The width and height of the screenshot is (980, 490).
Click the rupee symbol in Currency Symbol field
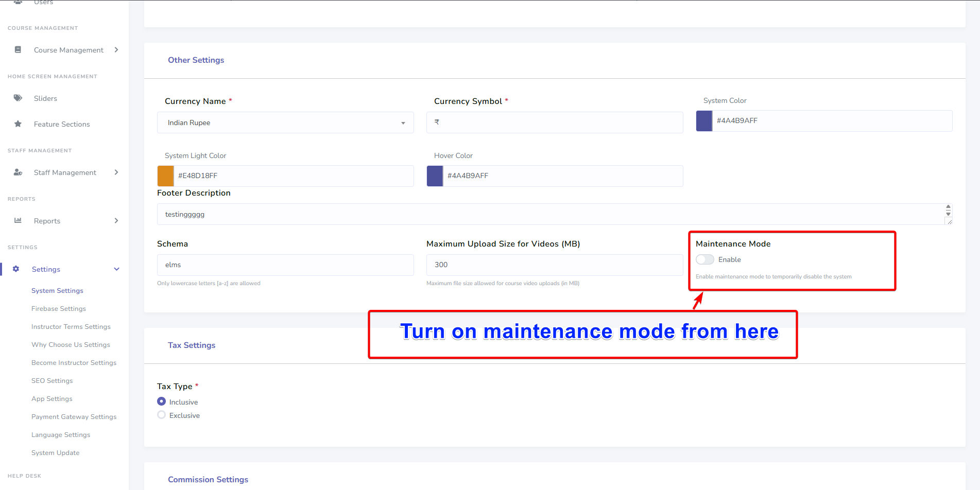coord(437,122)
